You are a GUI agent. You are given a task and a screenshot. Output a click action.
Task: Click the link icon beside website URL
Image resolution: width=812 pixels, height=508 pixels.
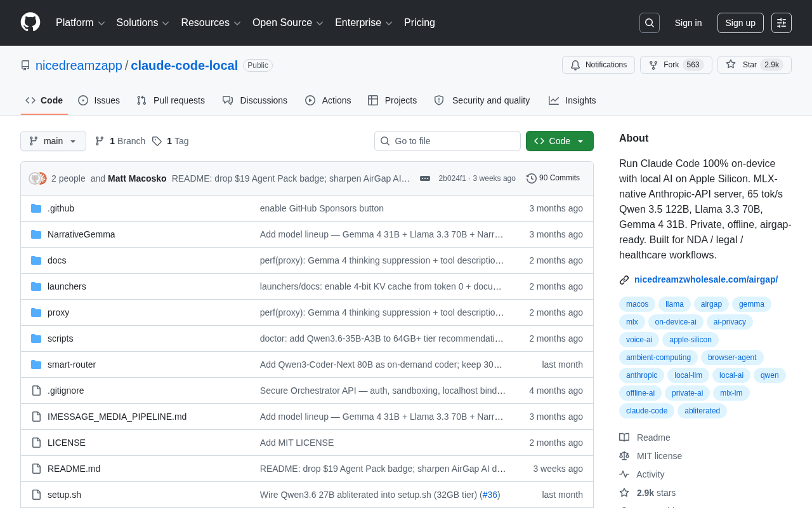[x=624, y=280]
